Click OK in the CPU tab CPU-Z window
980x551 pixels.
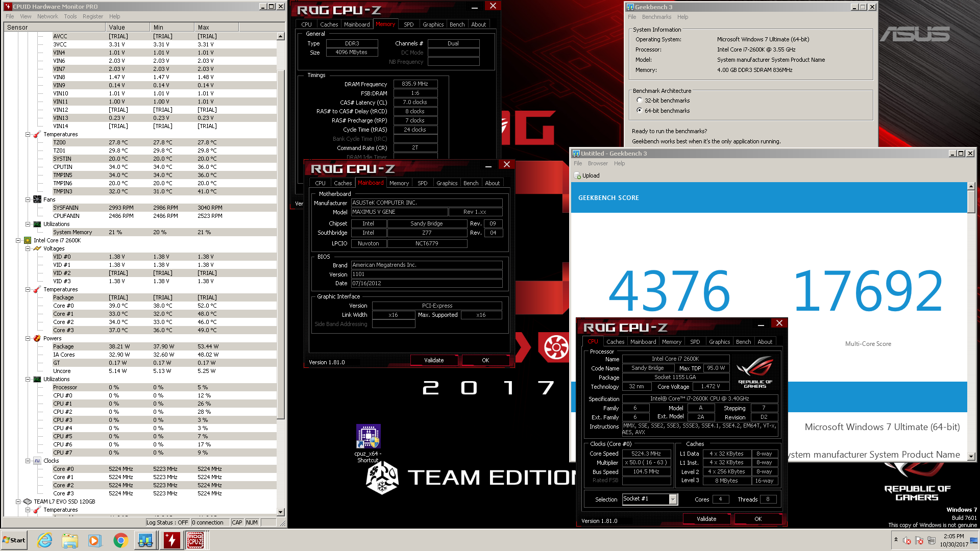pos(758,519)
